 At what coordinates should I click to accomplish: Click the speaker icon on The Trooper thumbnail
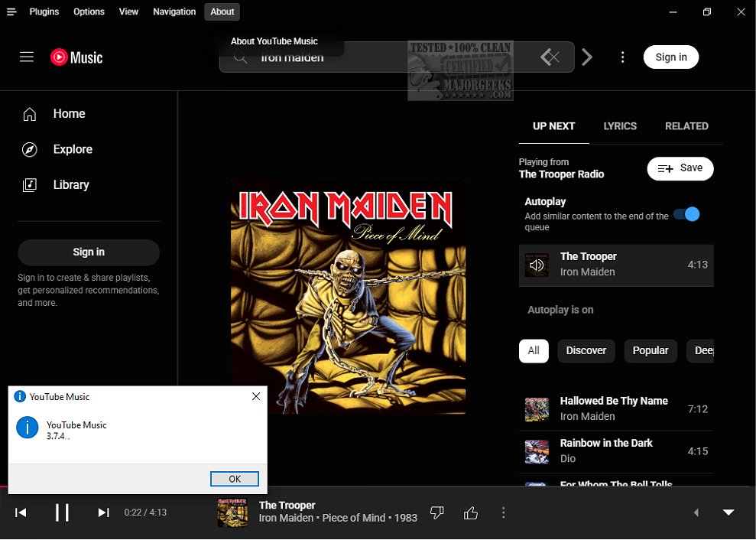pos(537,265)
